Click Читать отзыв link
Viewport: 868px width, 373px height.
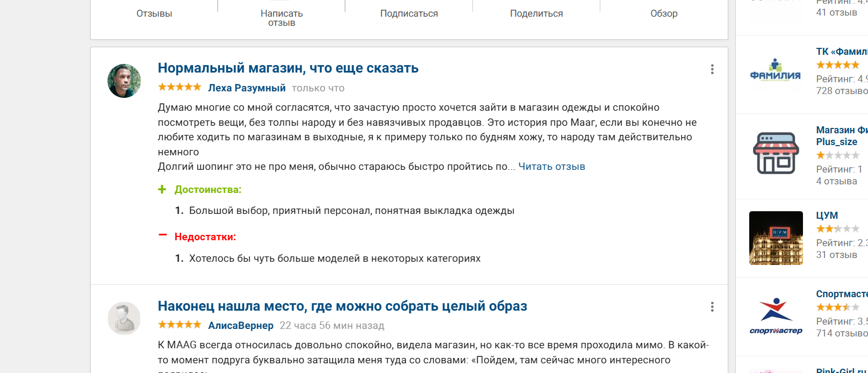click(551, 167)
